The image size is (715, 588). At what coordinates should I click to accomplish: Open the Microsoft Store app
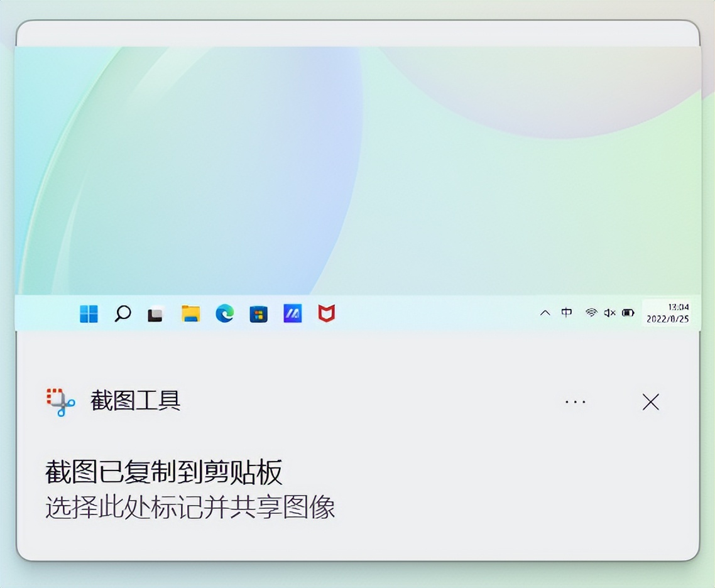click(x=258, y=313)
